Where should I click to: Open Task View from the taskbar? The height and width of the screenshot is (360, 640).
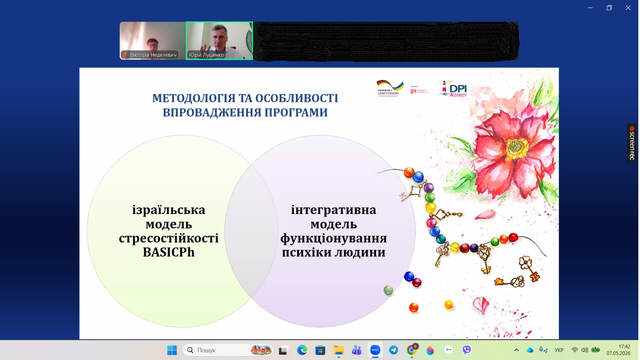tap(283, 350)
